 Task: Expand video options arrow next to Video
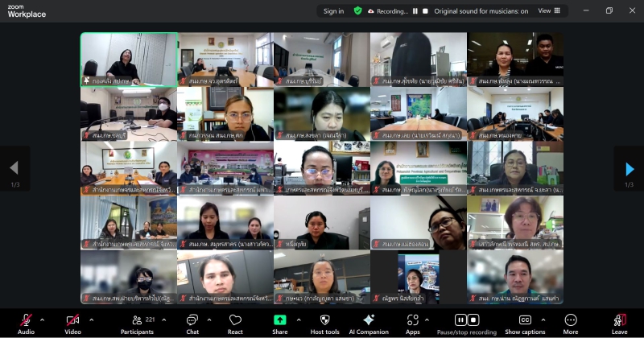(91, 319)
